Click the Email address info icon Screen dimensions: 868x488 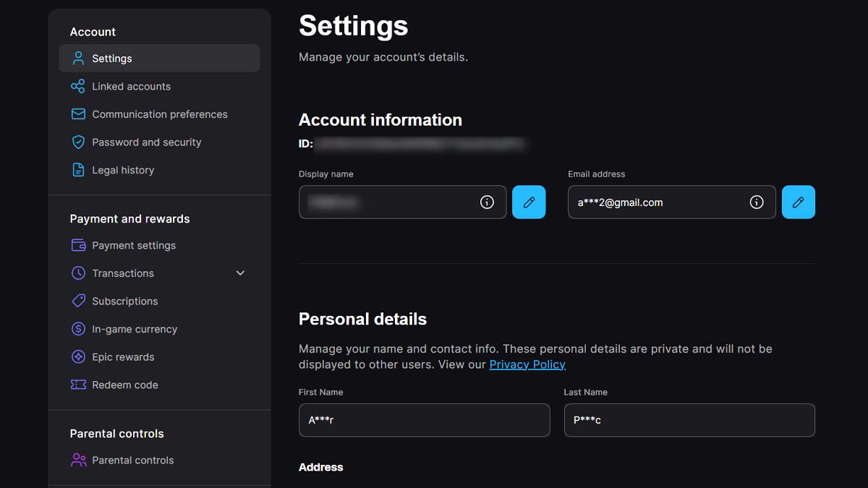click(x=757, y=202)
